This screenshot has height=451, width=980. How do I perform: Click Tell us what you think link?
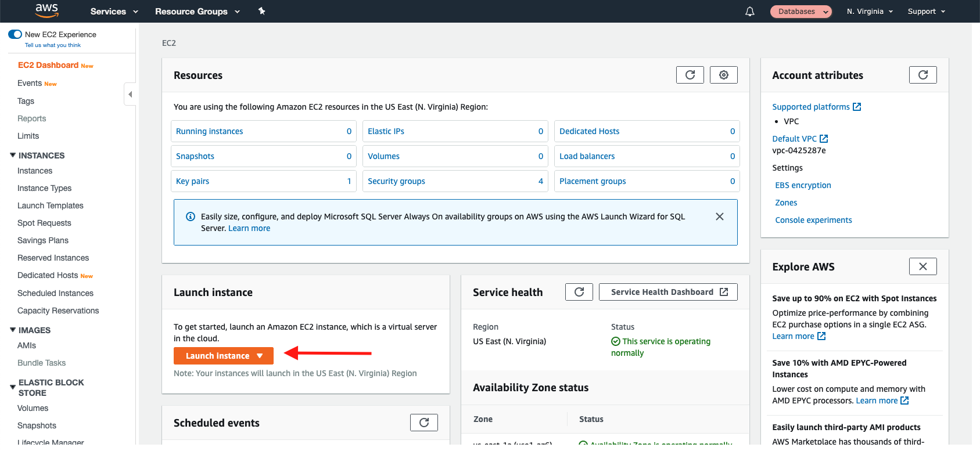53,45
